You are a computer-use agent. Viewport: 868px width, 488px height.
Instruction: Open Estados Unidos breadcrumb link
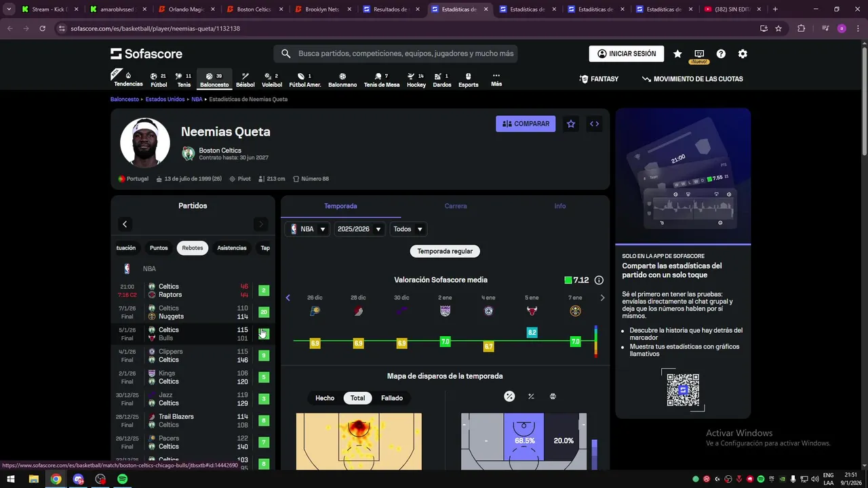point(165,100)
